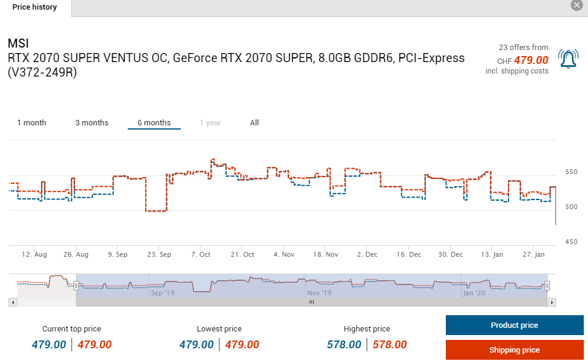Click the CHF 479.00 offer price
The width and height of the screenshot is (588, 364).
(x=530, y=60)
